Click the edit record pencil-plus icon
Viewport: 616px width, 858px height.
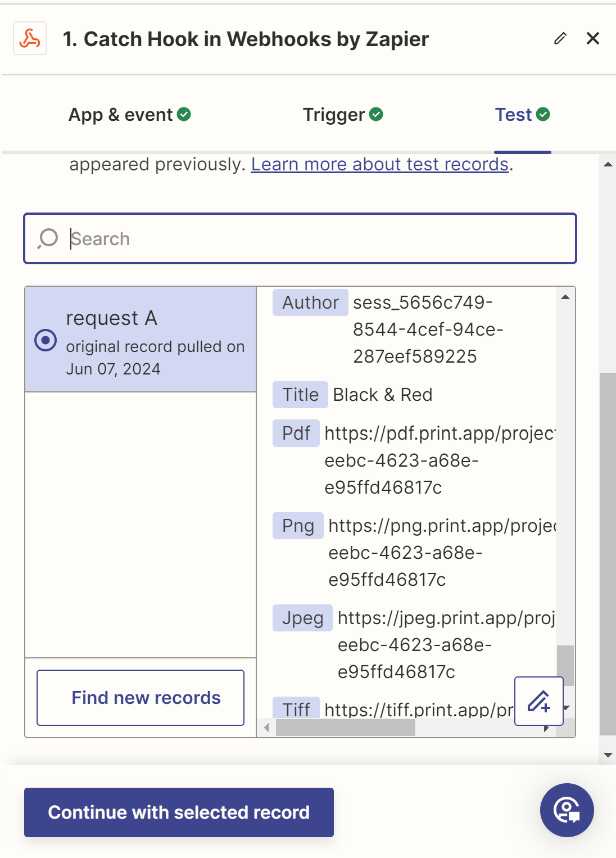[539, 701]
